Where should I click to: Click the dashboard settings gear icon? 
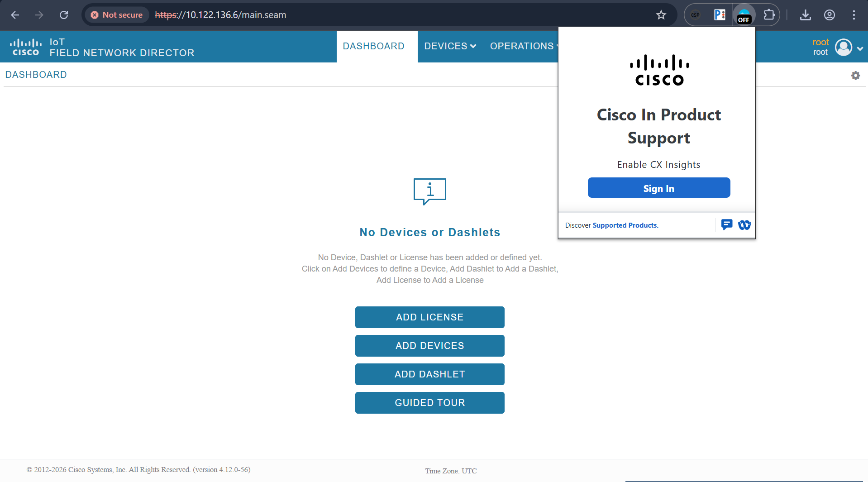[855, 76]
